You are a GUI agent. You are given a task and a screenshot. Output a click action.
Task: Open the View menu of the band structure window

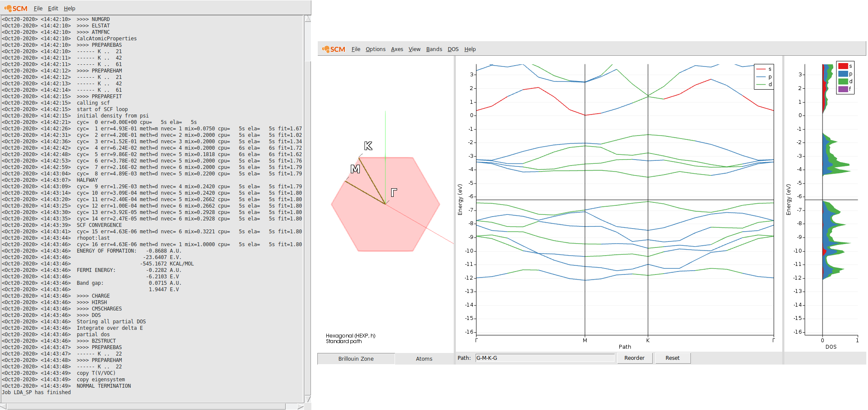[x=414, y=49]
